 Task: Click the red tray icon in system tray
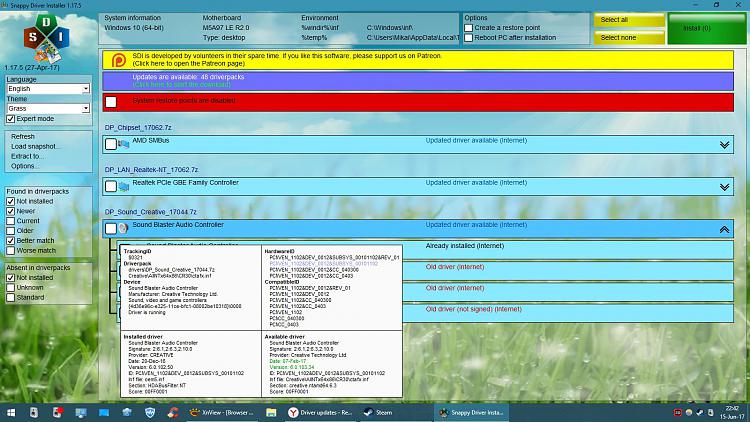[x=677, y=412]
